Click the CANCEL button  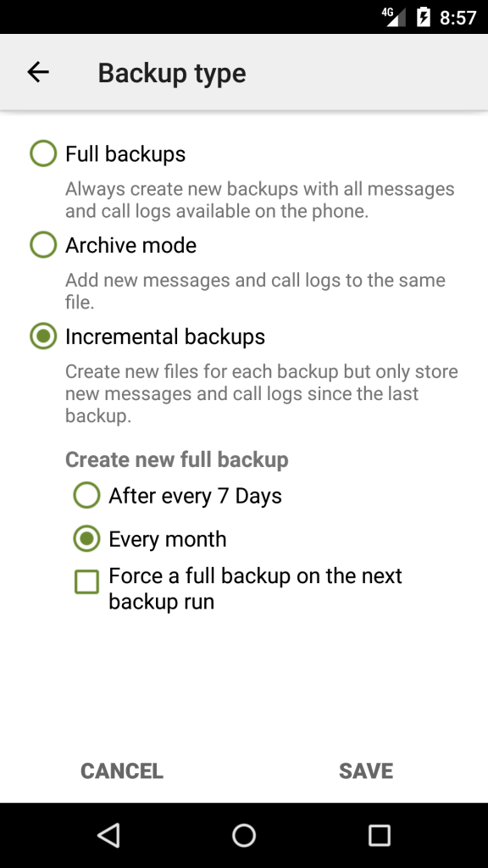pos(122,771)
